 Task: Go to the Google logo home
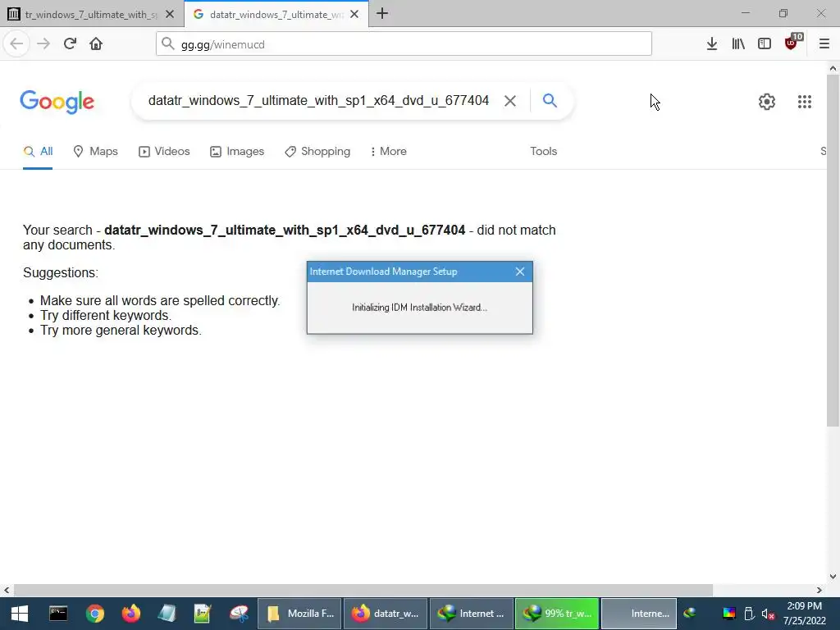click(57, 102)
